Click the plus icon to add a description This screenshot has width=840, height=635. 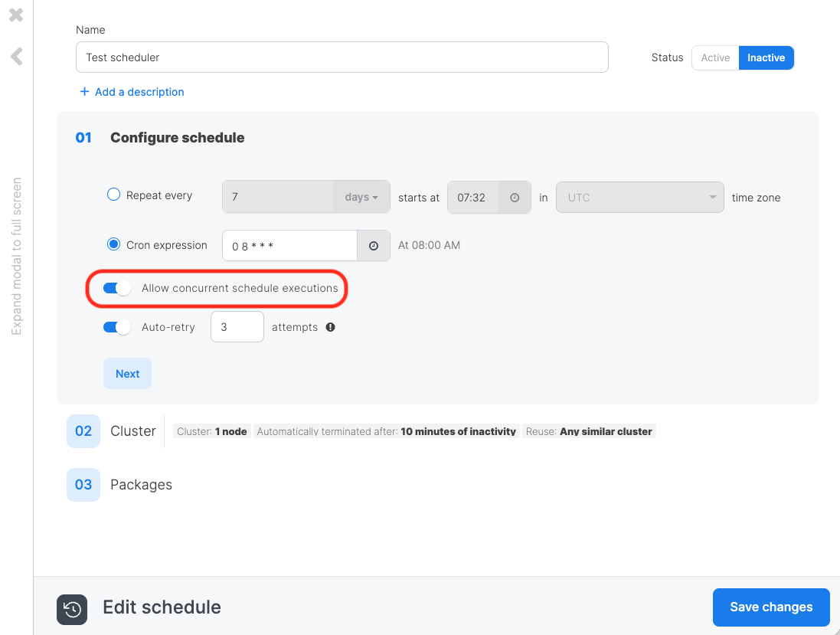(x=84, y=92)
